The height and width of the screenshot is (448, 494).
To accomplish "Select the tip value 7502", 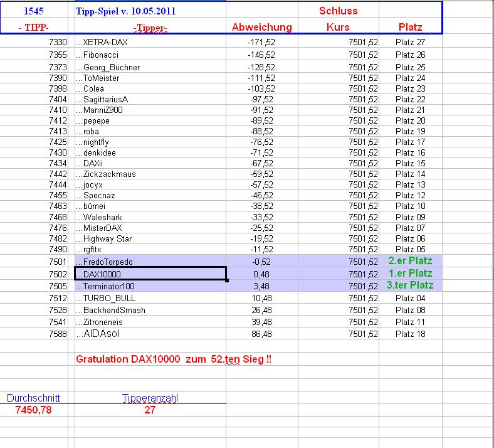I will coord(34,274).
